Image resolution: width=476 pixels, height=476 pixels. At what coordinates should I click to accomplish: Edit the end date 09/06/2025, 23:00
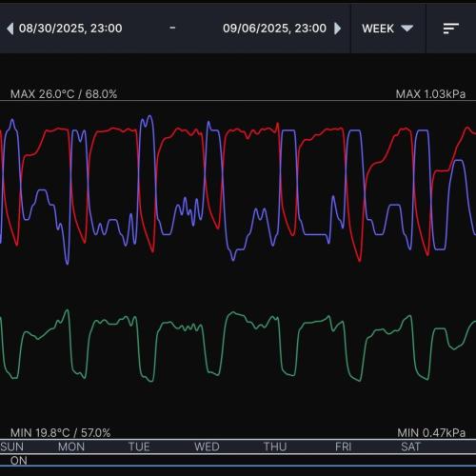click(x=274, y=29)
